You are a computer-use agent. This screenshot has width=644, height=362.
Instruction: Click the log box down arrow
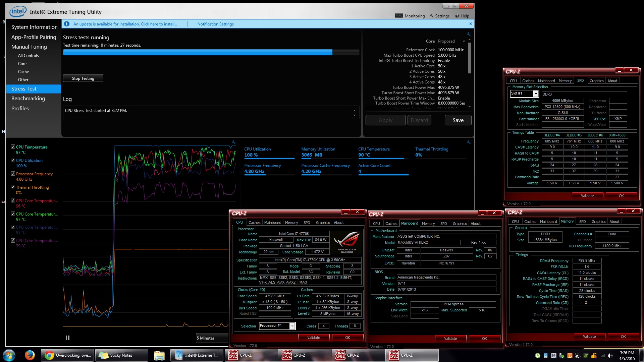coord(355,115)
